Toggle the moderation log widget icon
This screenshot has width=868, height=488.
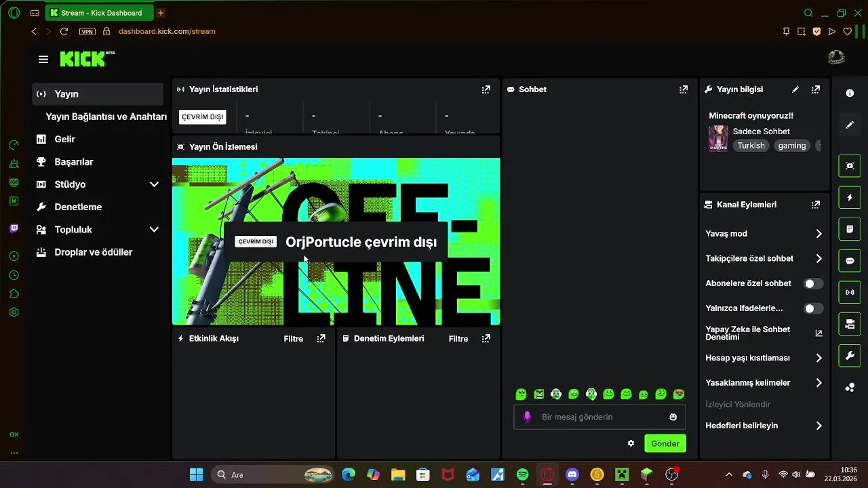850,229
